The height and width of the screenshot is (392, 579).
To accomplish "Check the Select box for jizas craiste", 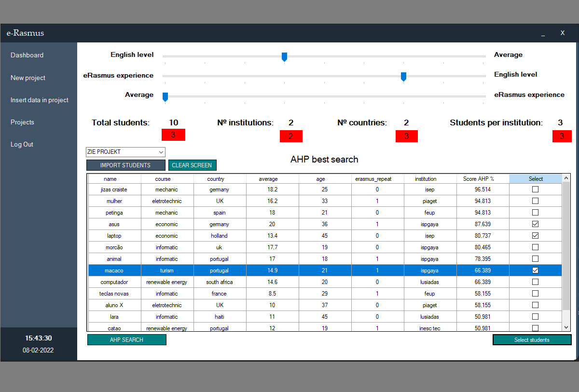I will (535, 189).
